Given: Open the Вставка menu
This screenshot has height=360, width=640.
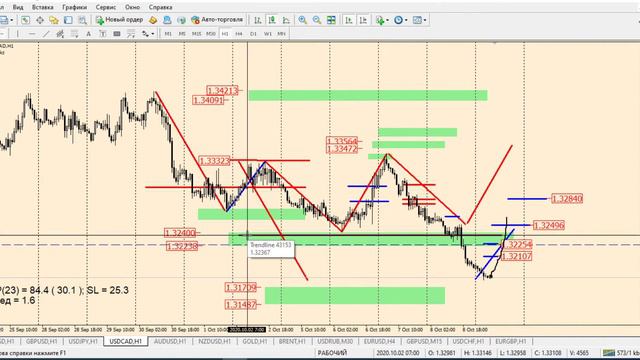Looking at the screenshot, I should (42, 7).
